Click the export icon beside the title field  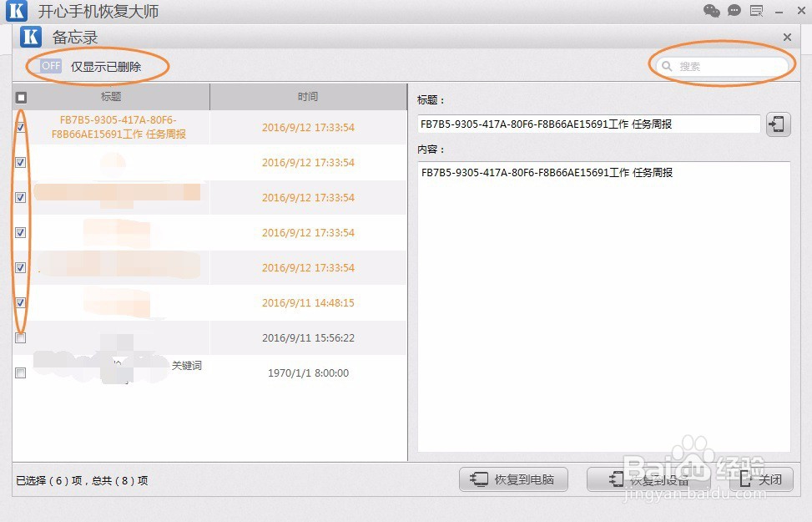(x=778, y=124)
